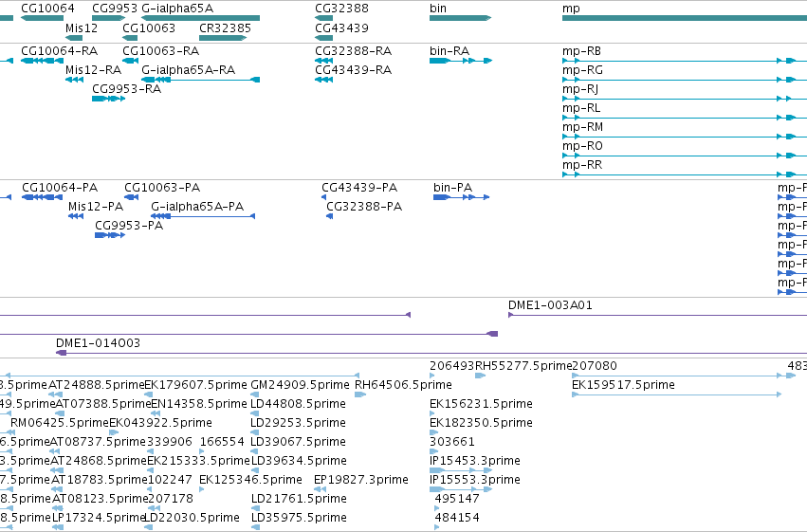807x532 pixels.
Task: Select the CG10064 gene label
Action: [x=47, y=9]
